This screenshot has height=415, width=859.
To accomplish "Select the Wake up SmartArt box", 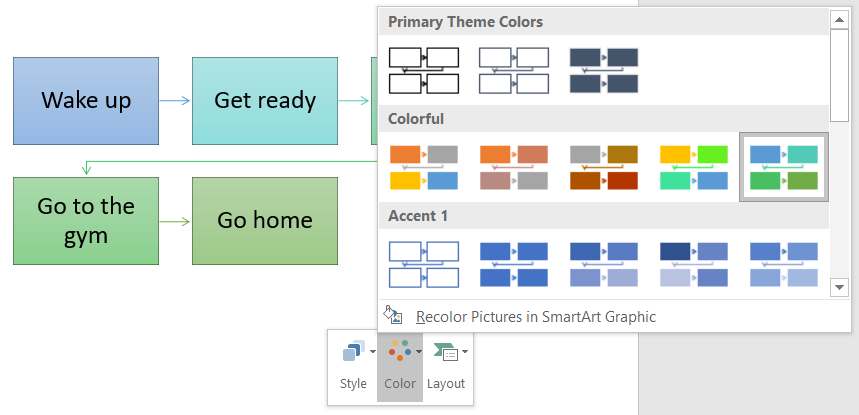I will tap(86, 101).
